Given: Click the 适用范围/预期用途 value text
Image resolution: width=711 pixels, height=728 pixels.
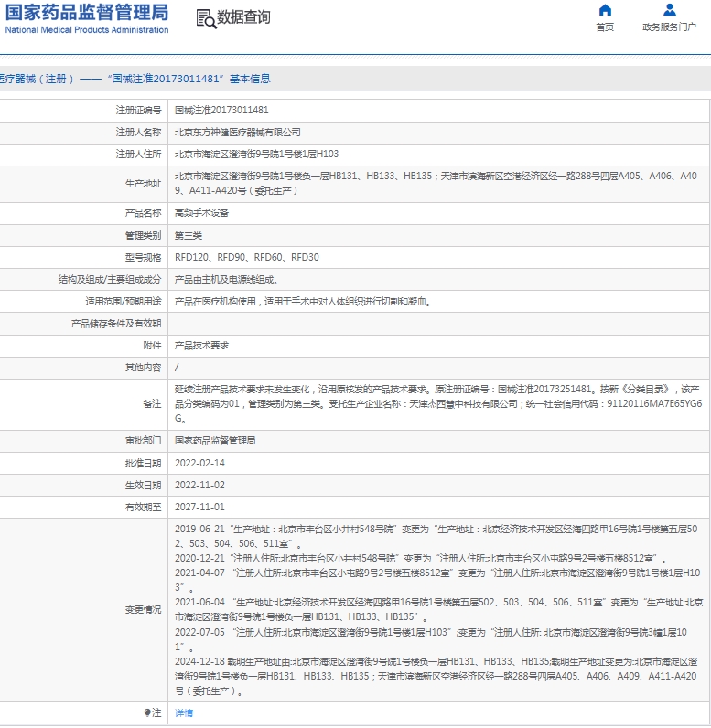Looking at the screenshot, I should (304, 301).
